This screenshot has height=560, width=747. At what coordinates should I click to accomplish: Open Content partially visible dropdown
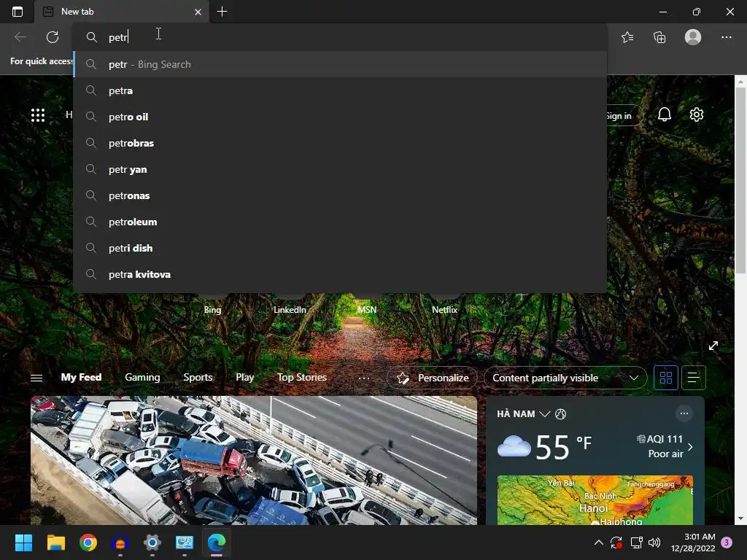[x=565, y=378]
